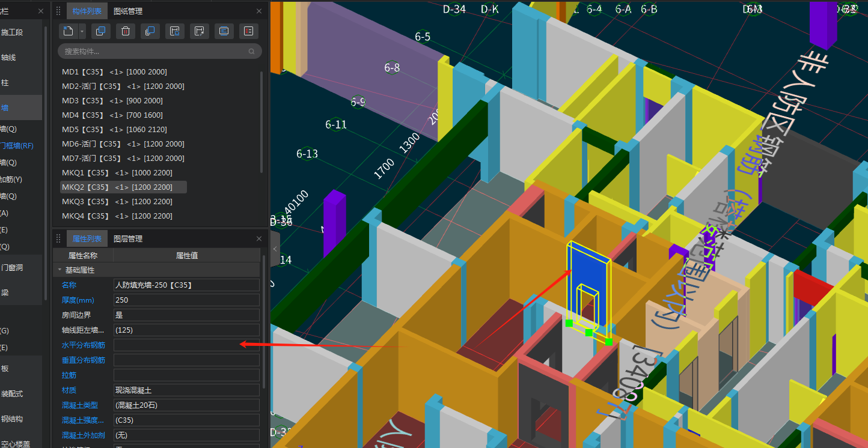
Task: Edit the 厚度(mm) value 250
Action: point(186,300)
